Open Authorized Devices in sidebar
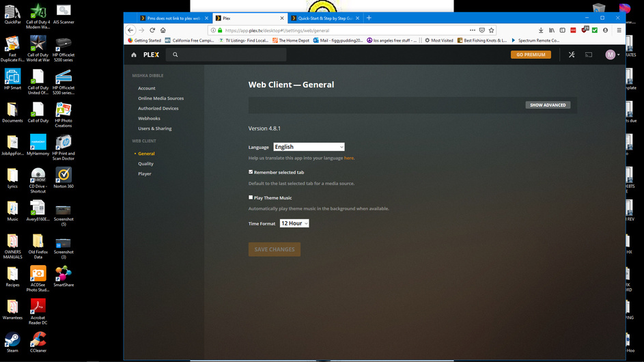 pyautogui.click(x=158, y=109)
